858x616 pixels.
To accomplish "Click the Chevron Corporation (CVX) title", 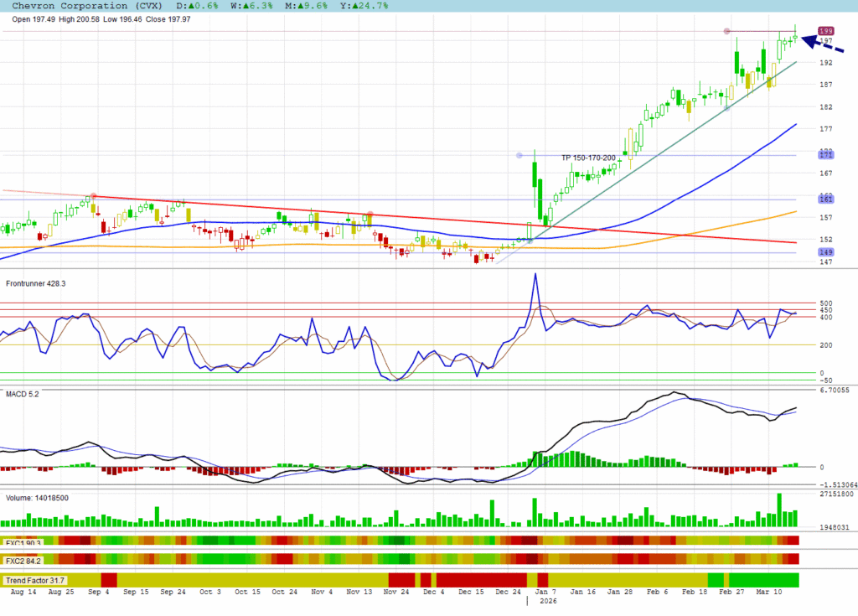I will click(82, 6).
